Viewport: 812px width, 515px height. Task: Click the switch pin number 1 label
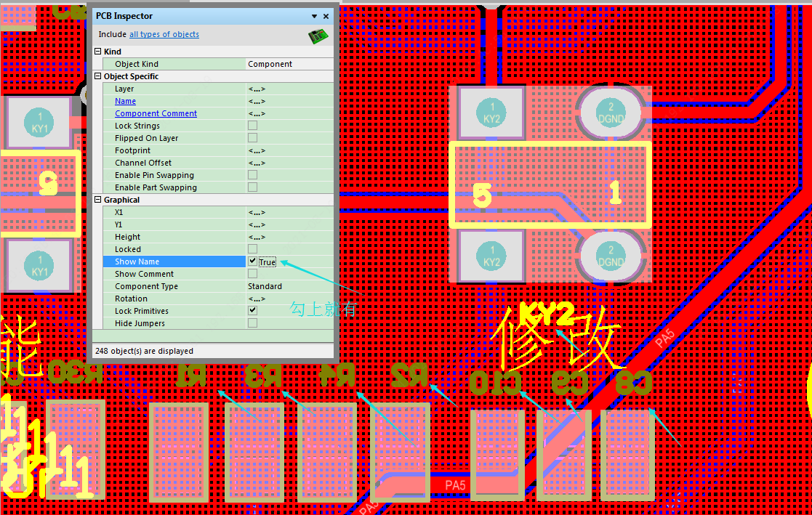pos(615,193)
